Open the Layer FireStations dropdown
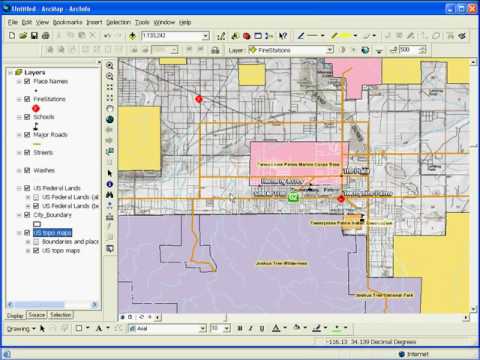 [330, 50]
